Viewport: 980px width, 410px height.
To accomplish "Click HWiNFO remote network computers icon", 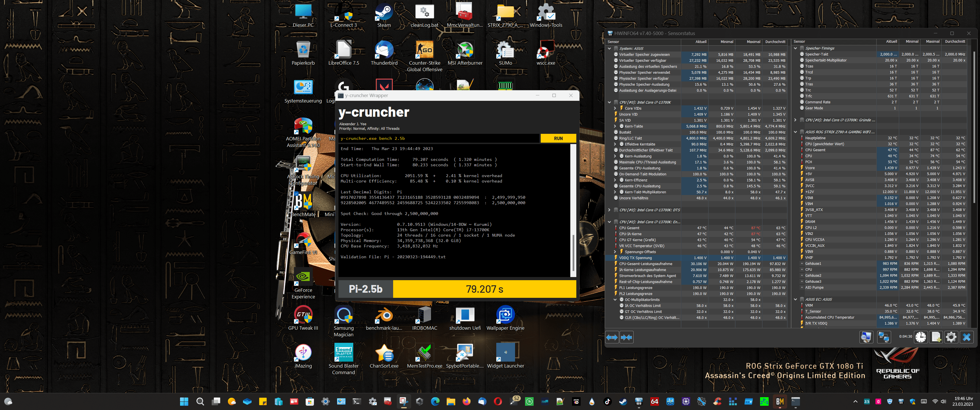I will click(883, 337).
